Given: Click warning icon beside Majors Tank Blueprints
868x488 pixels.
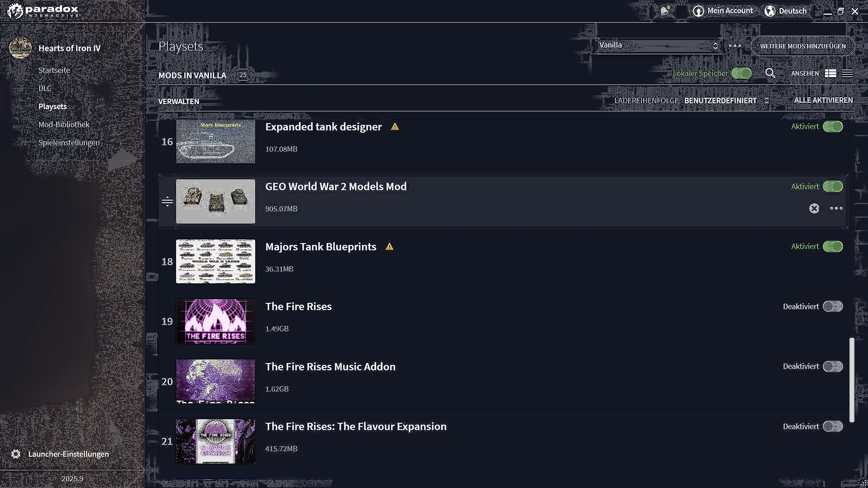Looking at the screenshot, I should click(390, 247).
